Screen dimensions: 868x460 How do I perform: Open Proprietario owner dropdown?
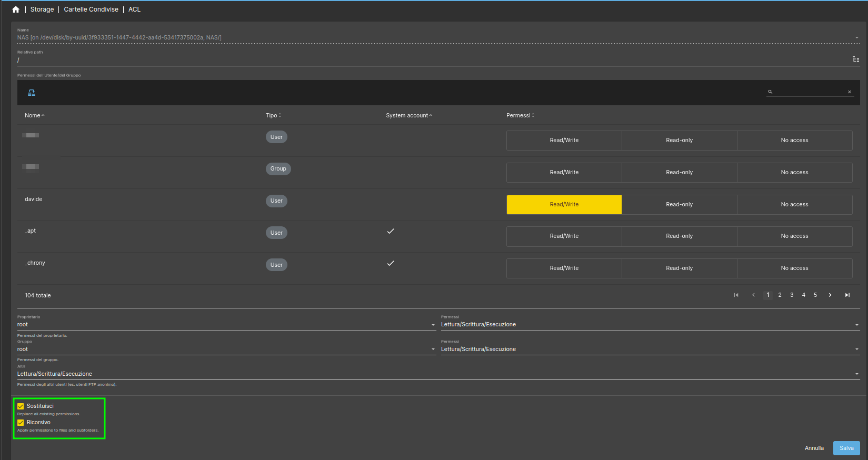click(x=226, y=325)
